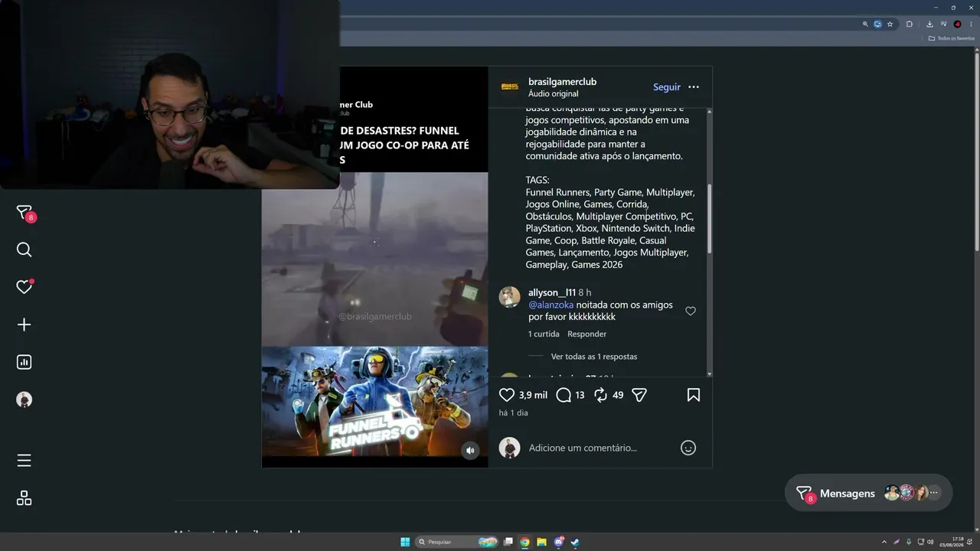Open Task View in the taskbar
Screen dimensions: 980x551
click(508, 542)
